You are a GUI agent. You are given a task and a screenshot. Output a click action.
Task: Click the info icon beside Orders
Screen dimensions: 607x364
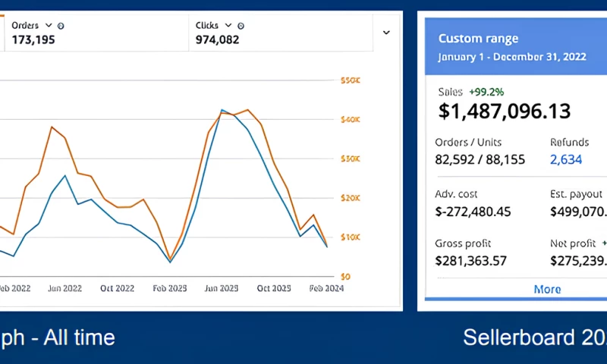point(61,26)
